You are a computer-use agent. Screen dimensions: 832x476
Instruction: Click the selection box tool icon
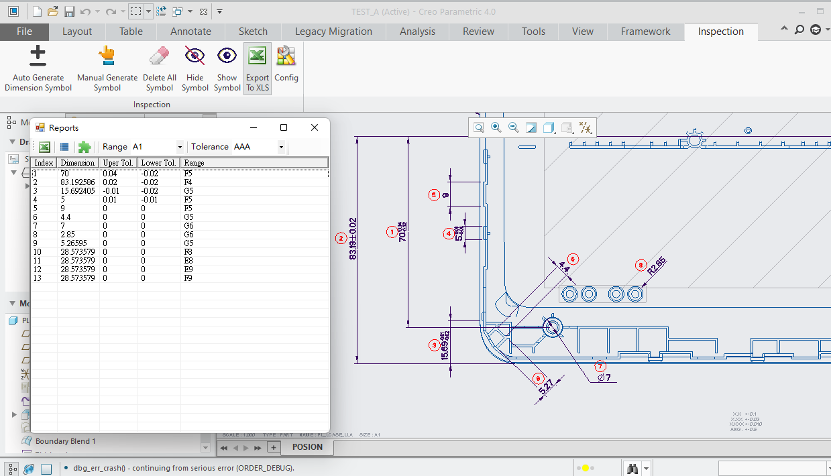tap(136, 11)
